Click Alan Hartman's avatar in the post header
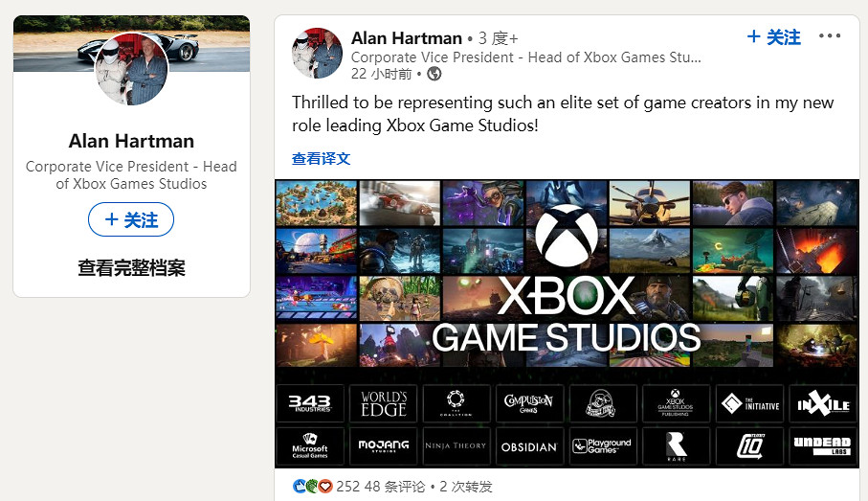The image size is (868, 501). click(x=317, y=54)
